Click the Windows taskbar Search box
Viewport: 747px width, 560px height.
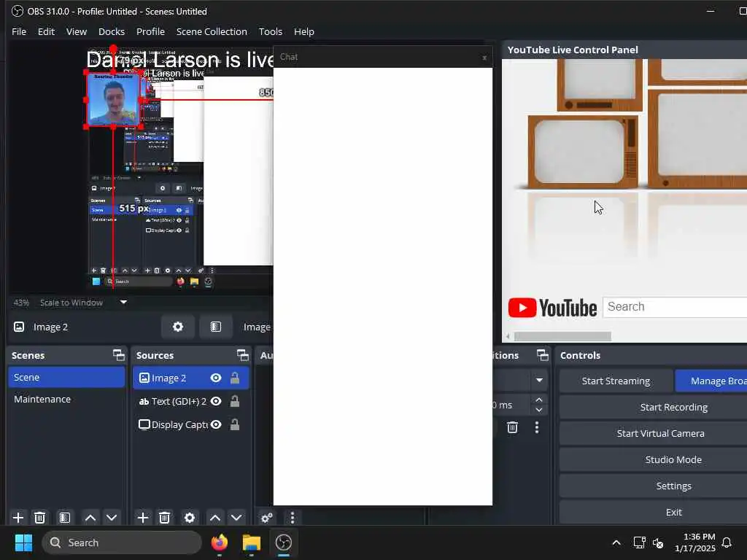pos(122,542)
